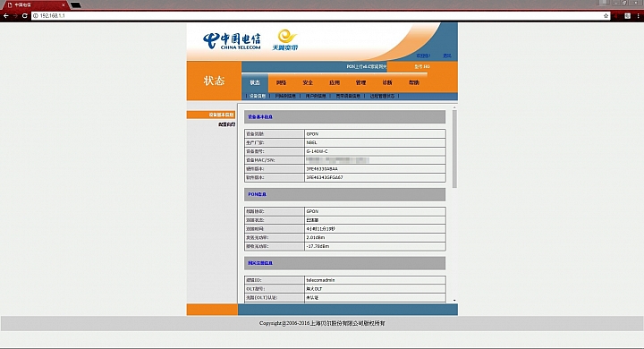The height and width of the screenshot is (349, 644).
Task: Click the transmit optical power value 2.01dBm
Action: tap(316, 238)
